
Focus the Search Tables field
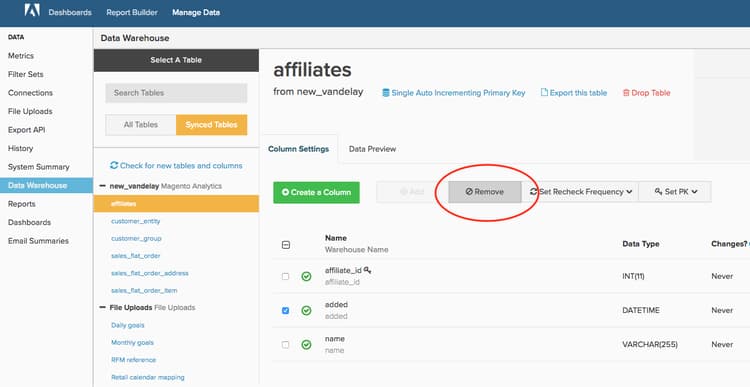(176, 93)
